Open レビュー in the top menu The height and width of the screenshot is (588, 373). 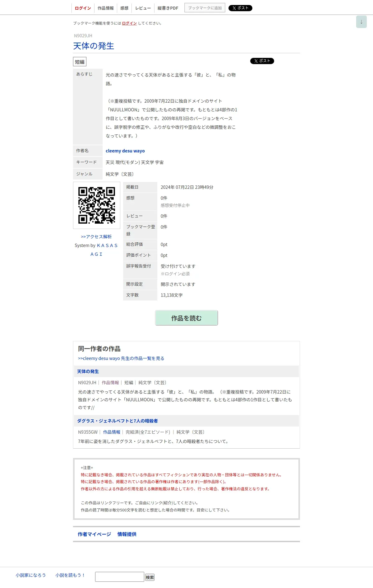click(143, 8)
